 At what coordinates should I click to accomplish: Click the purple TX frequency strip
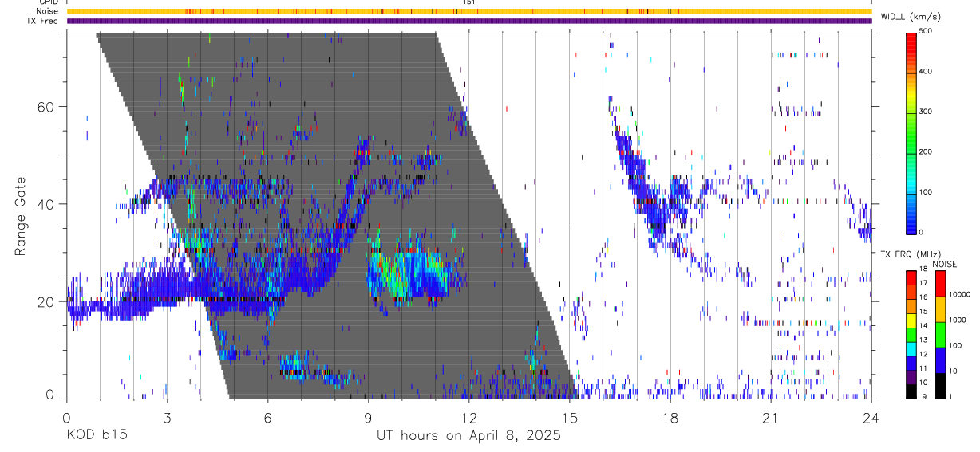468,21
